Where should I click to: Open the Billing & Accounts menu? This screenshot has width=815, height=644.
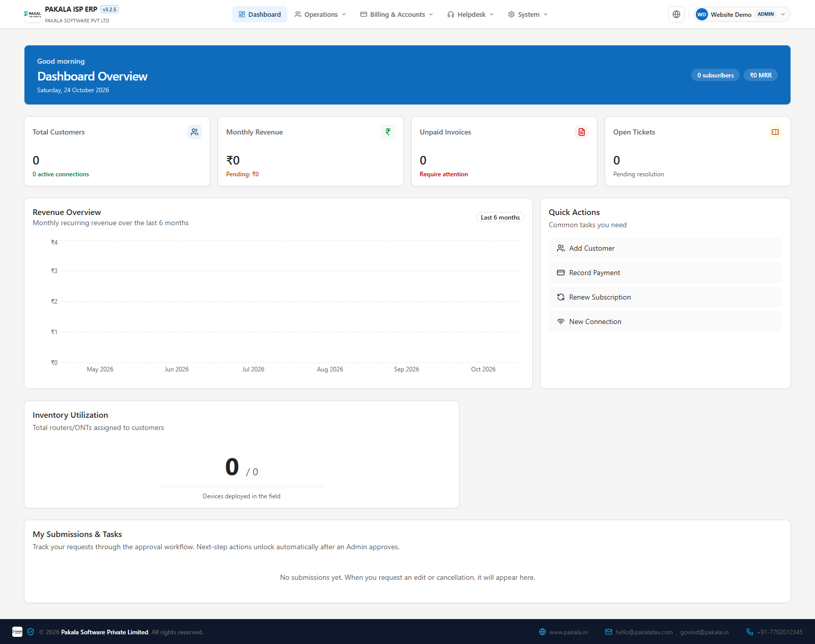[x=397, y=14]
